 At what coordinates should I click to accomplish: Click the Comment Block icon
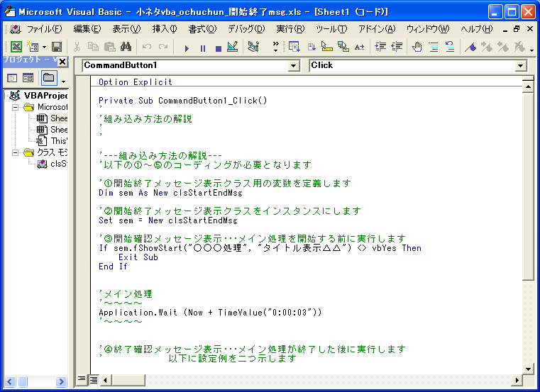[x=434, y=47]
